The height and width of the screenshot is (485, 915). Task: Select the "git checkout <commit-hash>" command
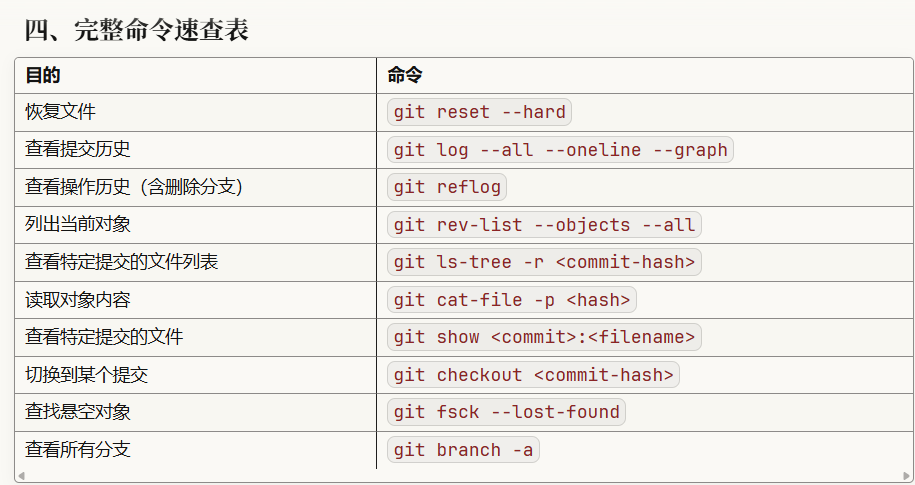click(533, 375)
